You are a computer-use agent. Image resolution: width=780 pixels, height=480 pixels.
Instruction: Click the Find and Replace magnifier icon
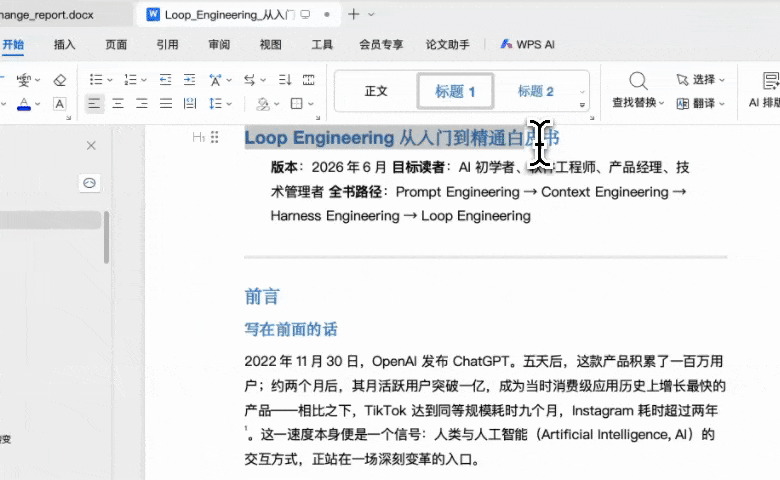click(x=638, y=80)
